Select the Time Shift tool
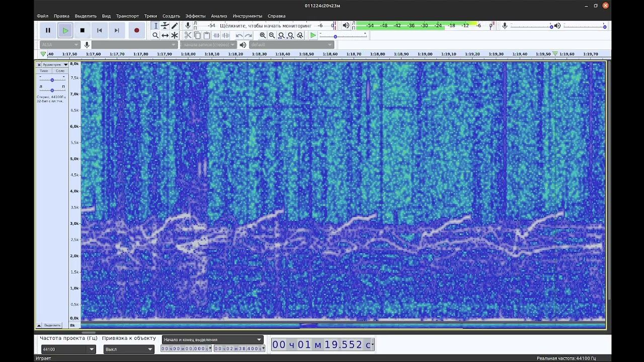The image size is (644, 362). click(165, 35)
